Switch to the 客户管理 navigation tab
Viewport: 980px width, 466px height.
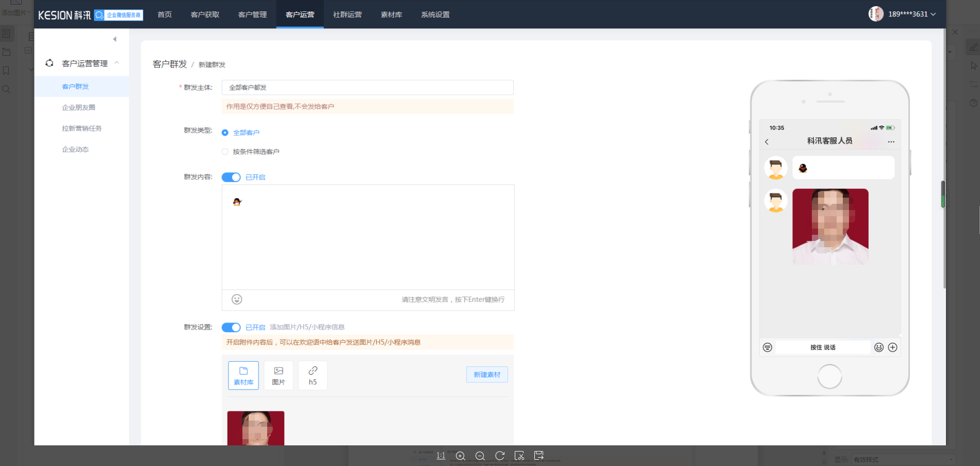[x=252, y=14]
